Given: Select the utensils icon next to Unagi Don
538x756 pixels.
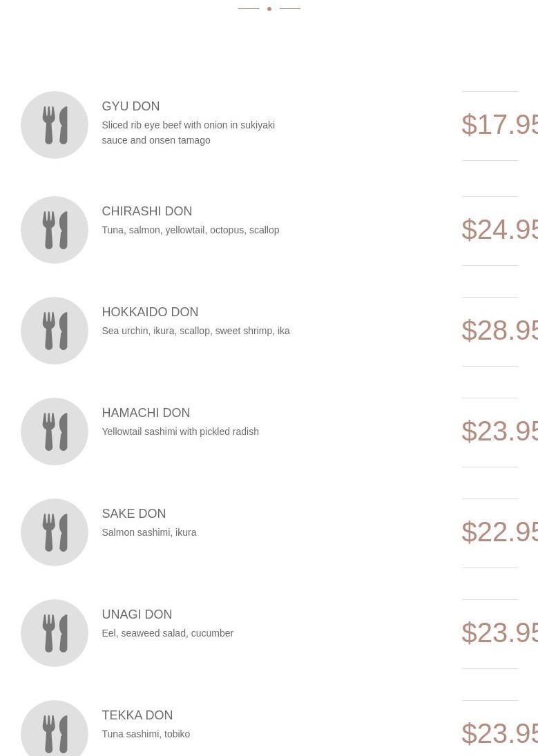Looking at the screenshot, I should click(55, 633).
